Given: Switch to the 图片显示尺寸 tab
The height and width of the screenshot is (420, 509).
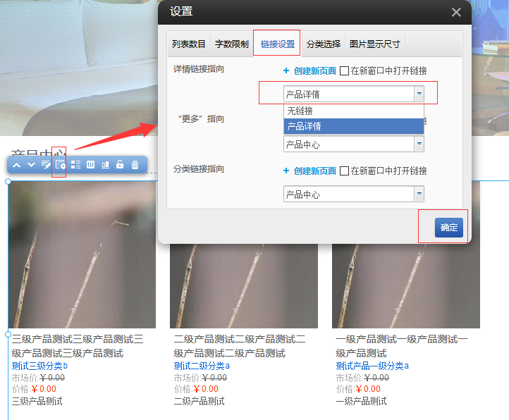Looking at the screenshot, I should click(375, 44).
